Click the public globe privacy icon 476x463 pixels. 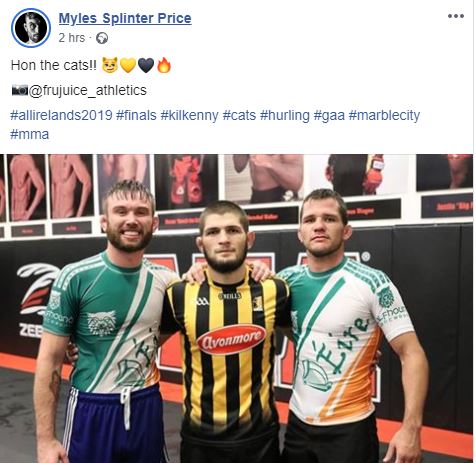pyautogui.click(x=102, y=38)
